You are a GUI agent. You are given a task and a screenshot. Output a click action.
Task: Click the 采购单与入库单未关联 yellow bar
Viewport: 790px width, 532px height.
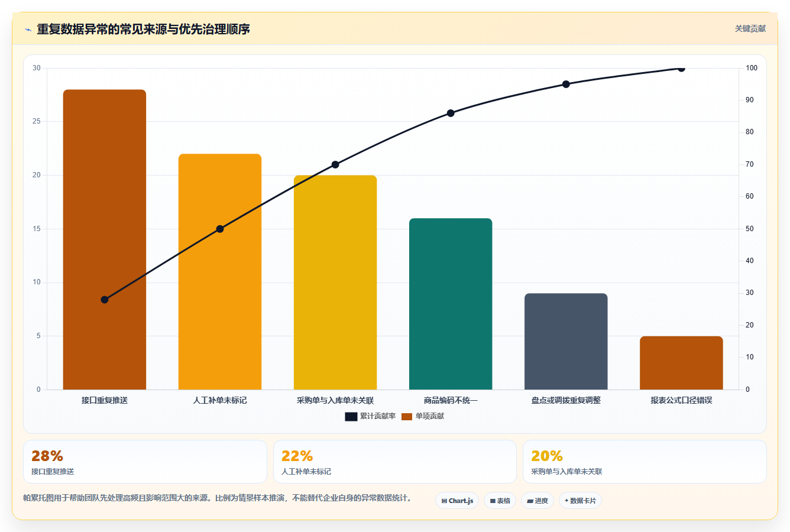[x=335, y=283]
